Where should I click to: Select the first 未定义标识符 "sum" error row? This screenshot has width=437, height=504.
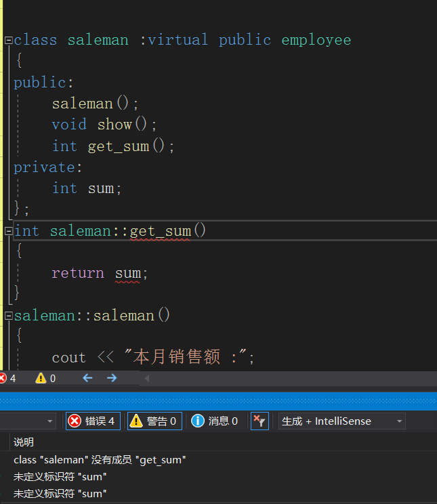coord(60,477)
